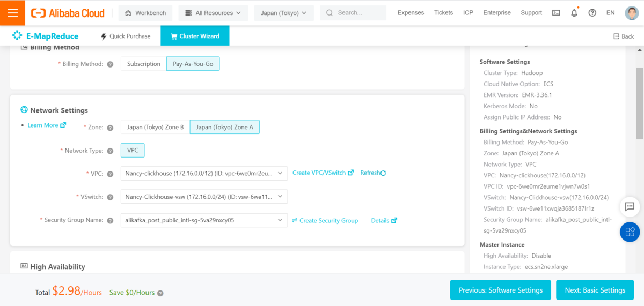This screenshot has width=644, height=306.
Task: Open the VSwitch dropdown Nancy-Clickhouse-vsw
Action: [204, 197]
